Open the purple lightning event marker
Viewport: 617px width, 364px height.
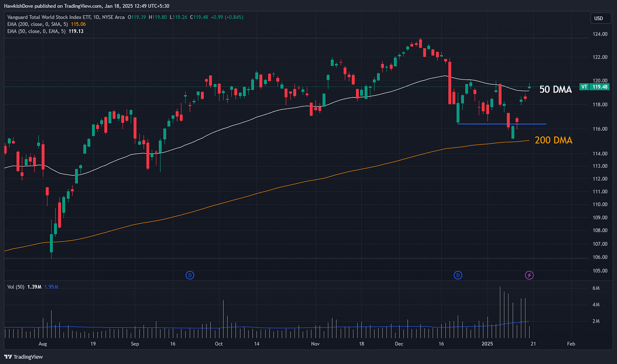529,275
